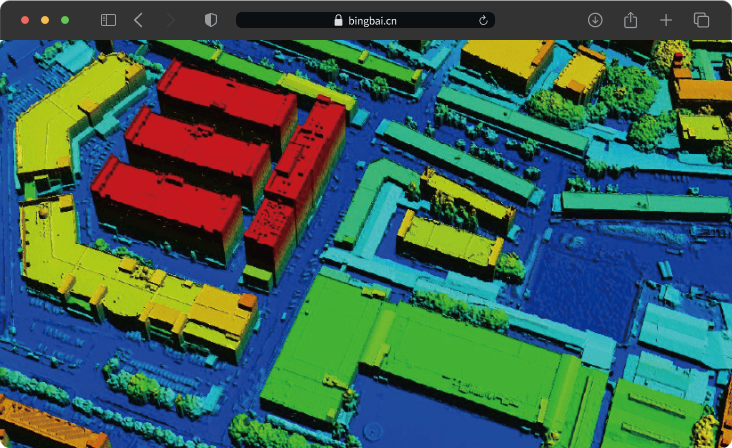The height and width of the screenshot is (448, 732).
Task: Show the tab overview
Action: [x=701, y=20]
